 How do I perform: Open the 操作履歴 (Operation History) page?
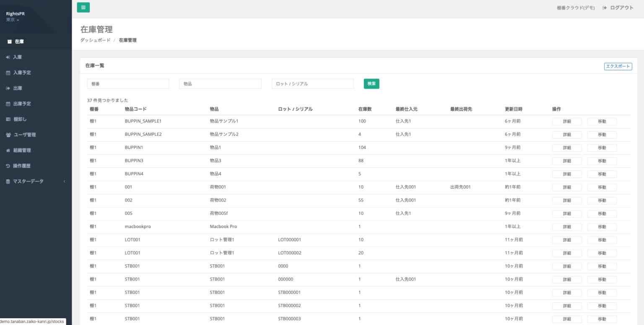tap(20, 165)
